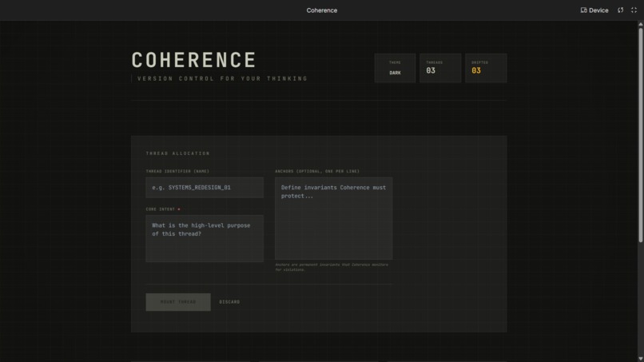Click the Anchors helper note about invariants
Screen dimensions: 644x362
click(332, 267)
